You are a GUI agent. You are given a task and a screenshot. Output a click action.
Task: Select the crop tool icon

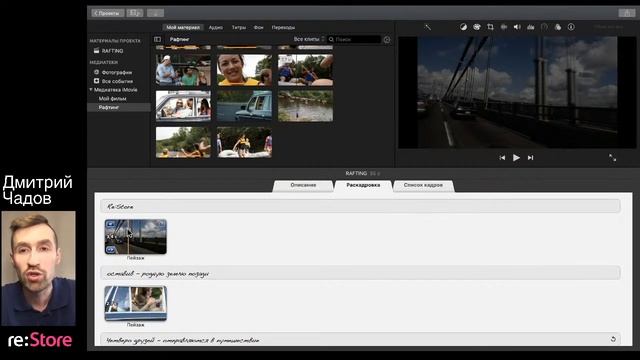tap(490, 27)
